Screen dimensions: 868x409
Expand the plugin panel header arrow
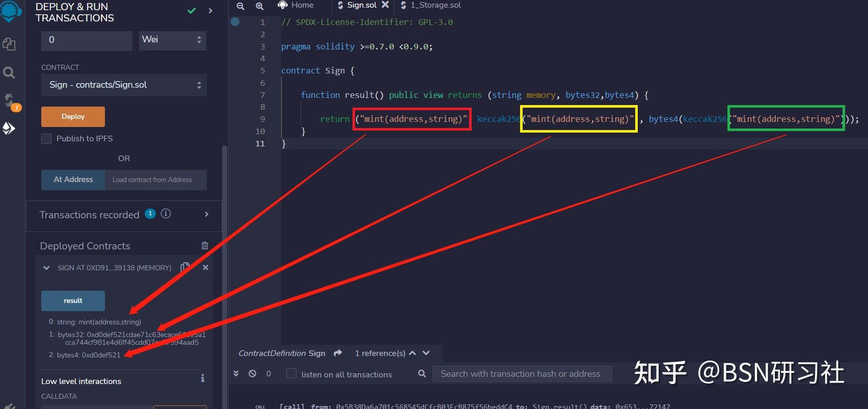coord(210,11)
